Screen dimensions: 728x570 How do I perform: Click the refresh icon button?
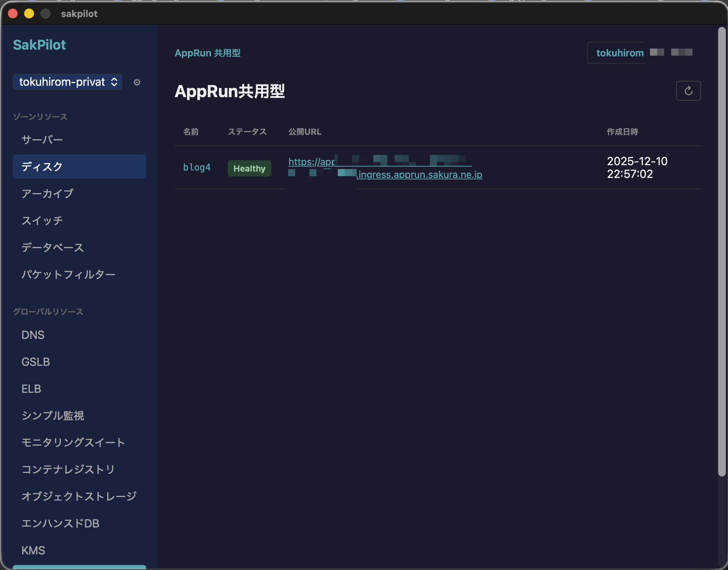(688, 91)
